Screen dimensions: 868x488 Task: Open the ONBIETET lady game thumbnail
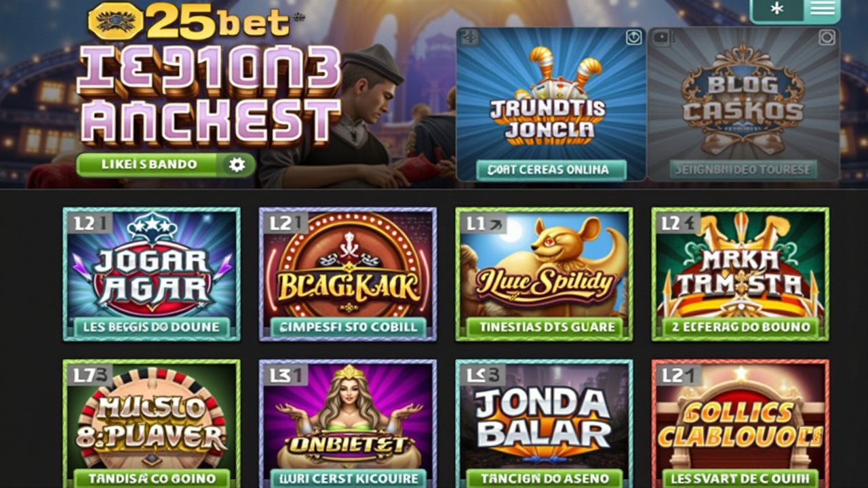[348, 424]
